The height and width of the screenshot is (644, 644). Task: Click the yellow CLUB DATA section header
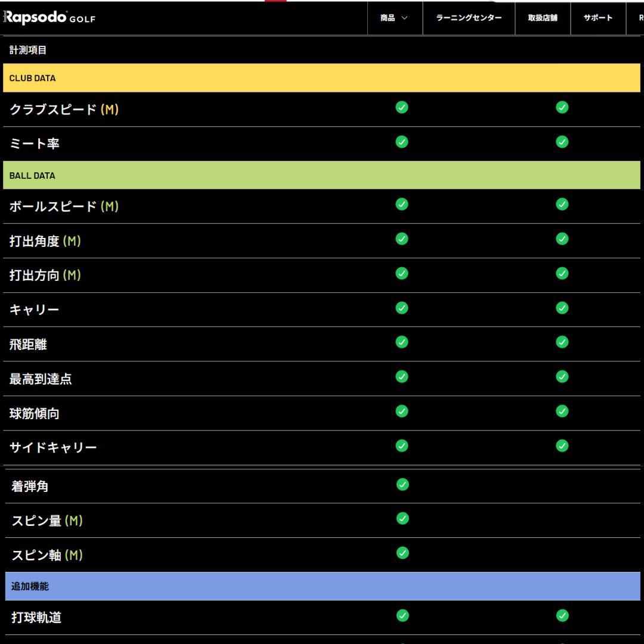pos(321,78)
